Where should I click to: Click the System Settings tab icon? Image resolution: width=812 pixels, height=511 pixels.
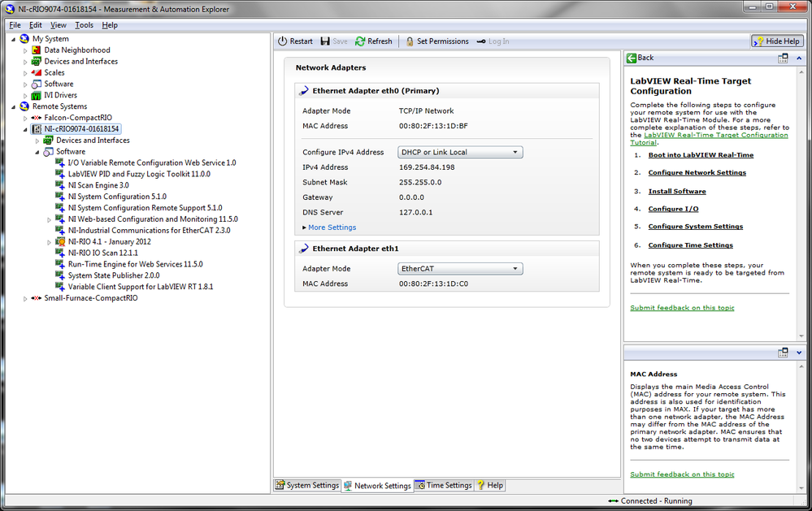280,485
